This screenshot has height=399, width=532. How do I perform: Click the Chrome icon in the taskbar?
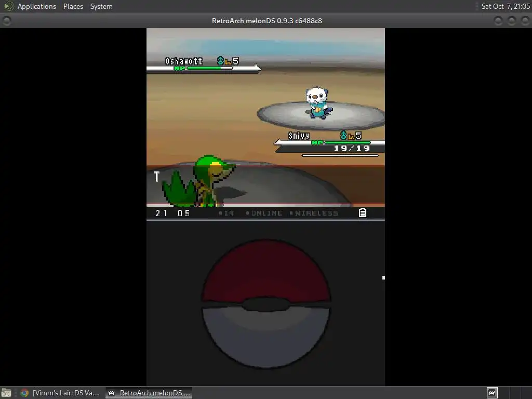24,393
